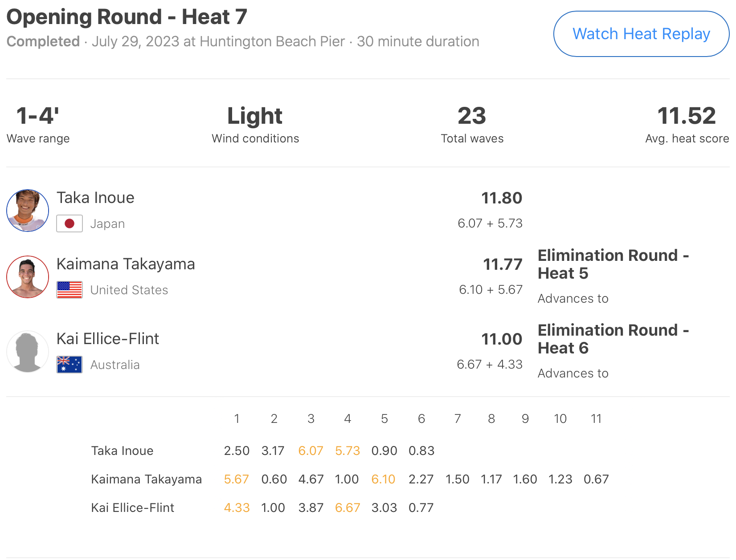
Task: Click the United States flag icon
Action: point(70,290)
